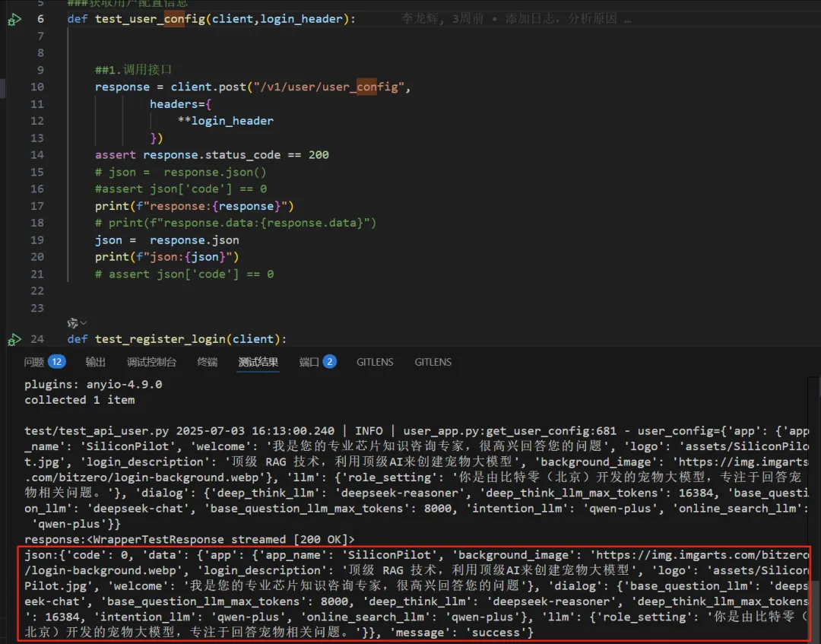Click 'json = response.json' on line 19
Viewport: 821px width, 644px height.
(166, 240)
